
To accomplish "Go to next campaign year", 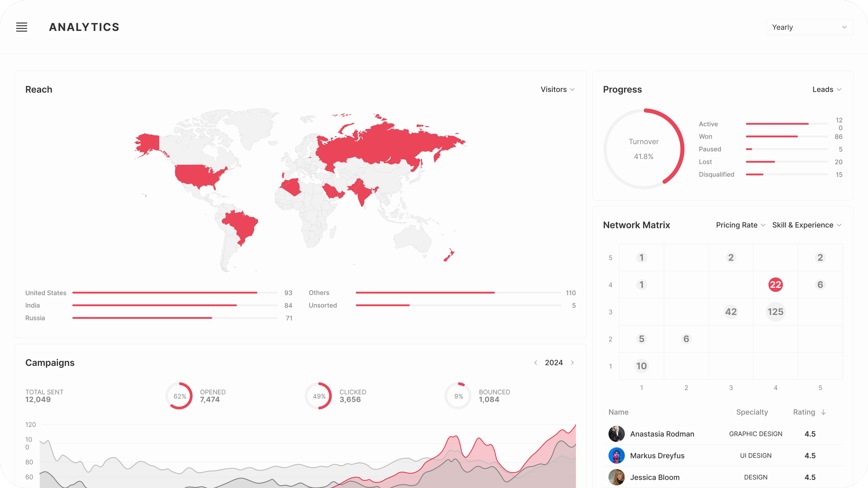I will (x=573, y=363).
